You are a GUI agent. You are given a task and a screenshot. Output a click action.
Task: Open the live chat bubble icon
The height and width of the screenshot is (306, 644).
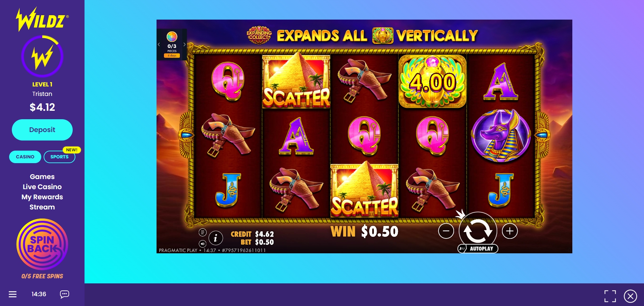pos(65,294)
